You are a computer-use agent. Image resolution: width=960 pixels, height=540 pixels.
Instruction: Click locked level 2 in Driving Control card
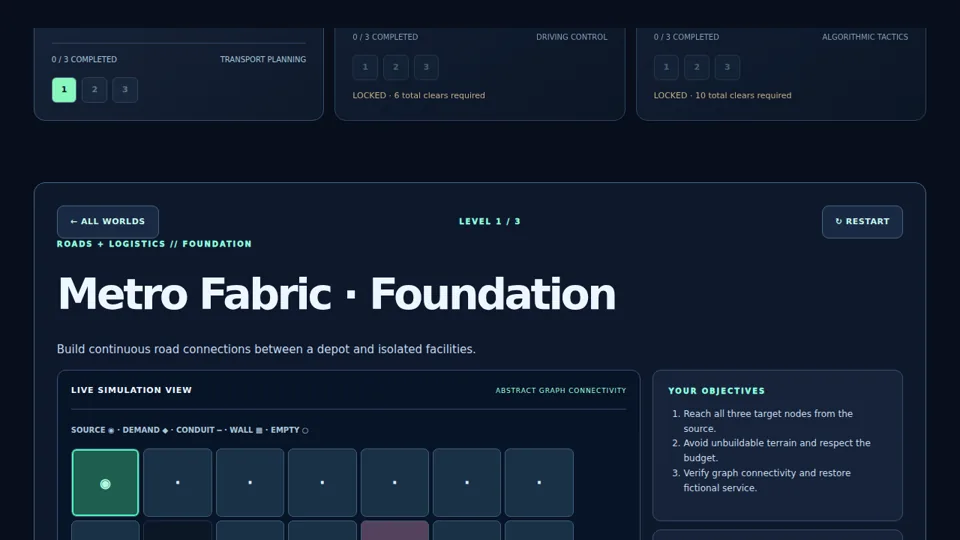click(x=396, y=67)
